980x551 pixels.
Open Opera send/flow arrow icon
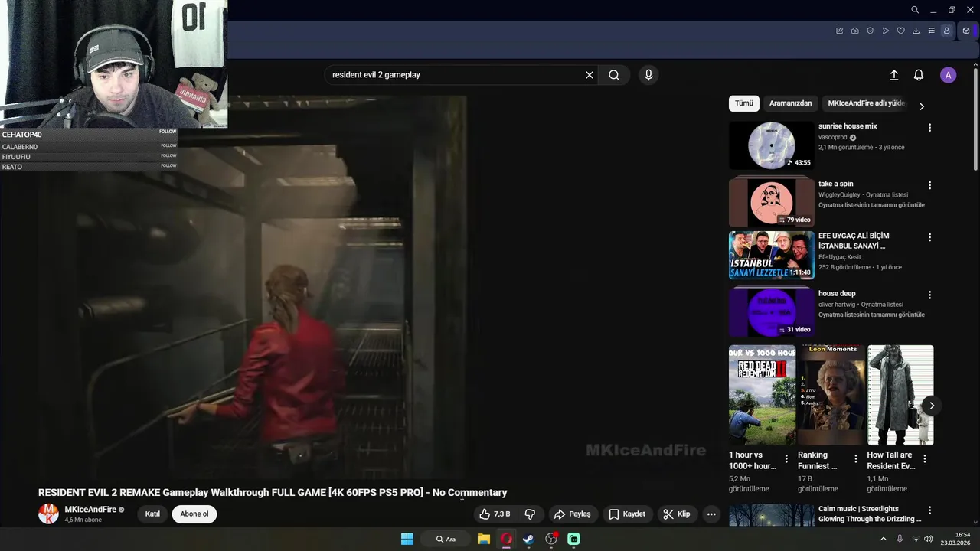885,31
